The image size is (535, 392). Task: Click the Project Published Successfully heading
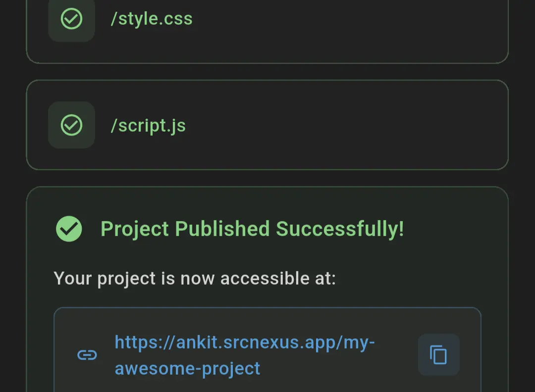[x=252, y=229]
